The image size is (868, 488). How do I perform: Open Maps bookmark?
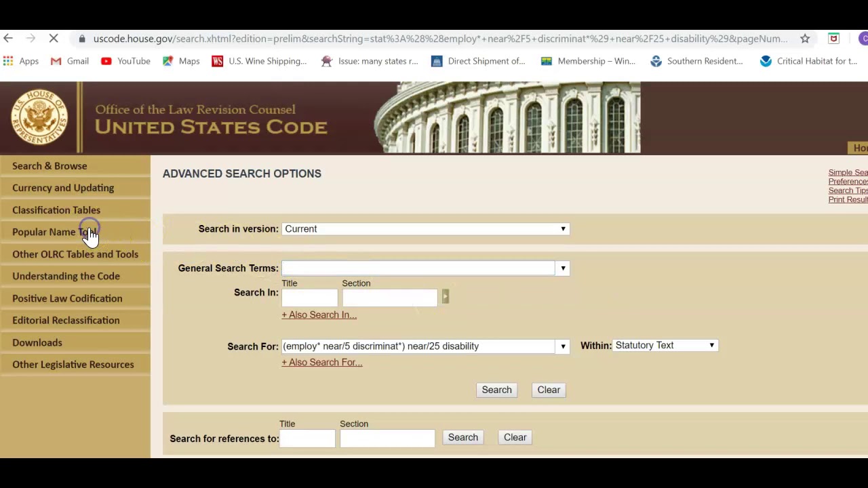click(x=181, y=61)
